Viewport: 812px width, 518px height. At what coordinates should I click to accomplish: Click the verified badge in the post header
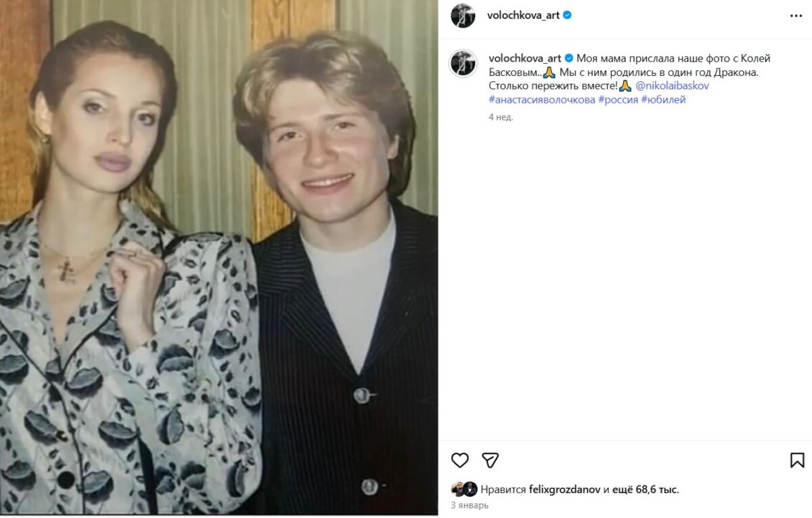567,16
